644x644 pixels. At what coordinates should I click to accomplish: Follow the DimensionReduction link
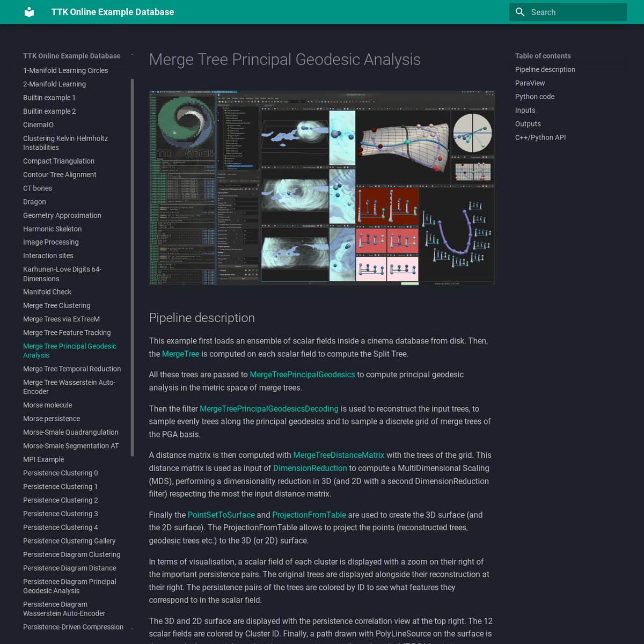click(x=310, y=468)
